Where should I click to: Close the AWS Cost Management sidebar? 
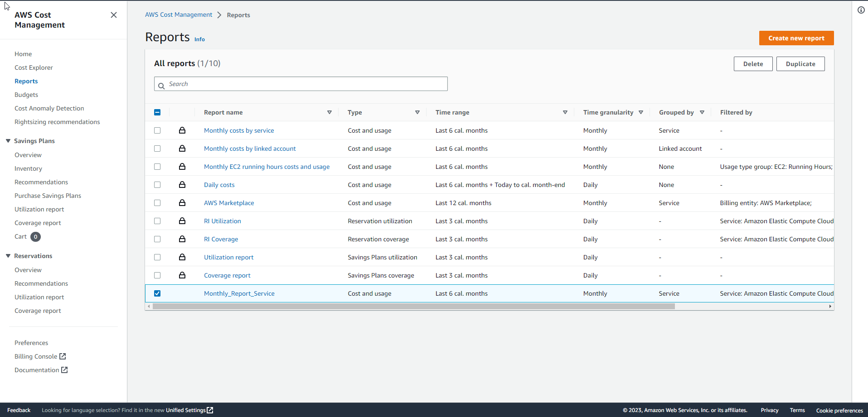114,15
